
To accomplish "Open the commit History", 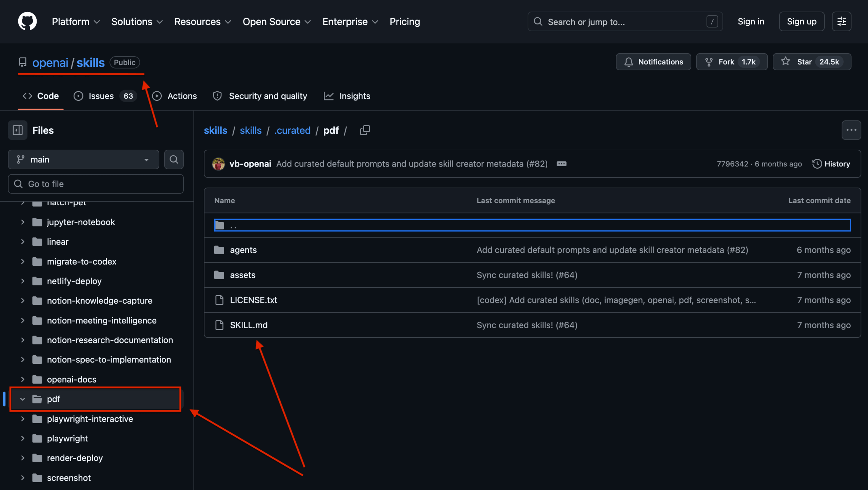I will click(831, 164).
